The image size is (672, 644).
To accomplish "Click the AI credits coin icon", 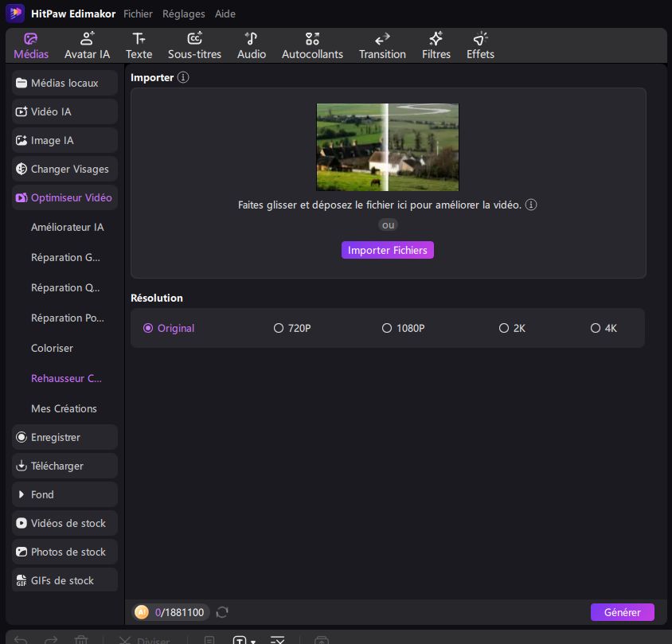I will 142,612.
